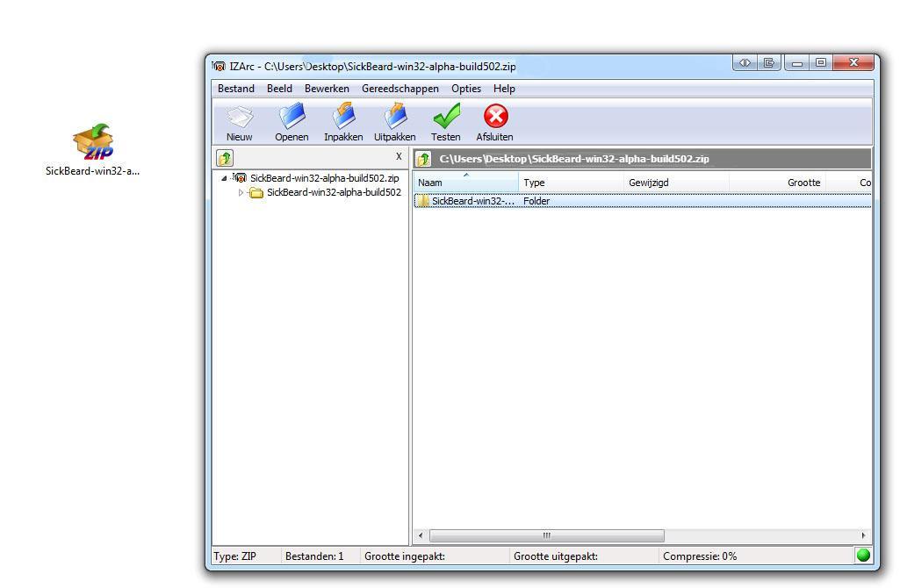Image resolution: width=900 pixels, height=588 pixels.
Task: Click the double-arrow title bar button
Action: click(x=745, y=62)
